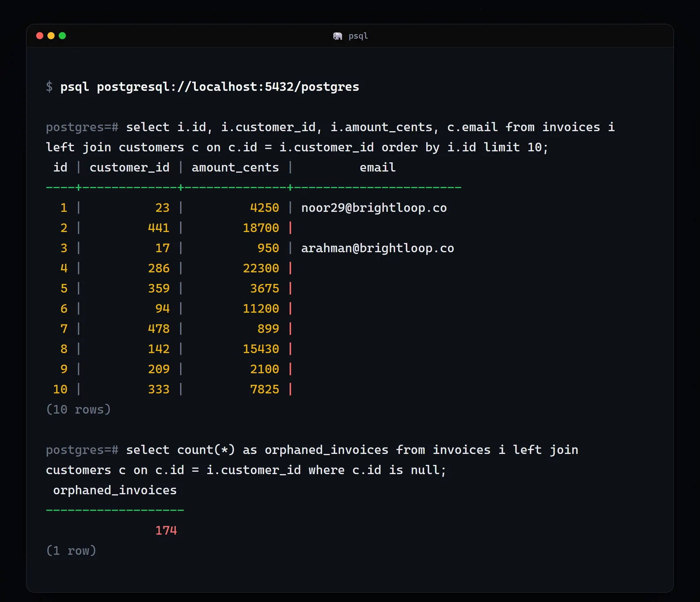Click email 'arahman@brightloop.co'
The image size is (700, 602).
coord(378,248)
